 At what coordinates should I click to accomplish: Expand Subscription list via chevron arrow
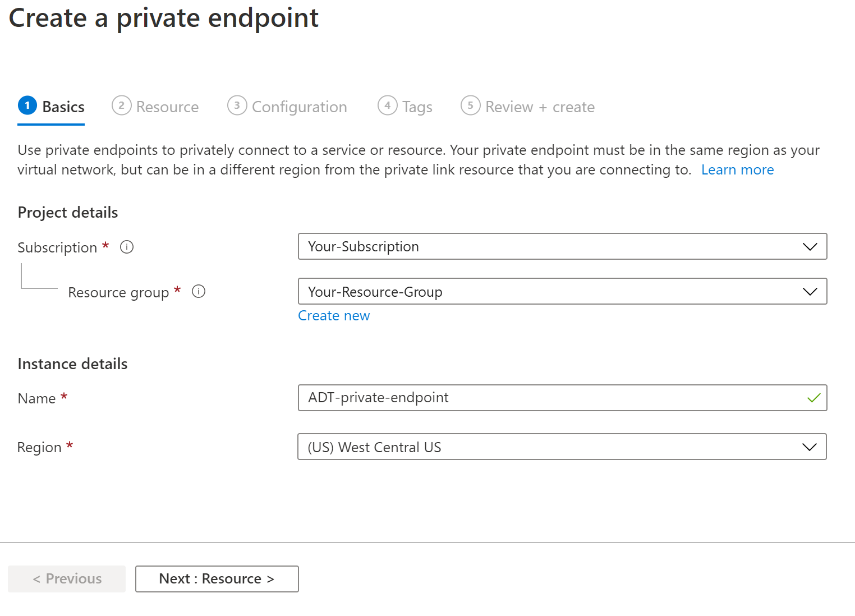(x=810, y=247)
